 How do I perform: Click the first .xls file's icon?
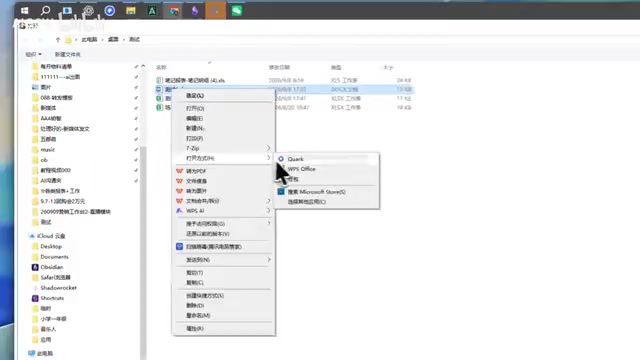tap(160, 80)
